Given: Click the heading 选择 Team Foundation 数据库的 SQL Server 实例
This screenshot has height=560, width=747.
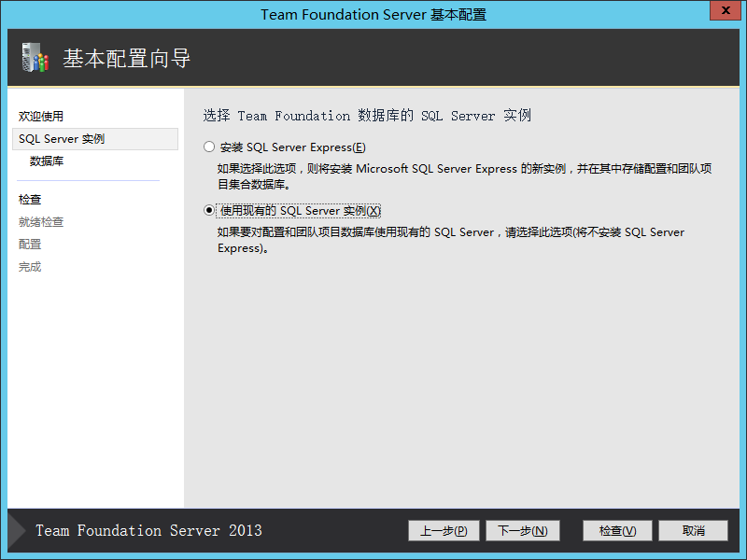Looking at the screenshot, I should (367, 115).
